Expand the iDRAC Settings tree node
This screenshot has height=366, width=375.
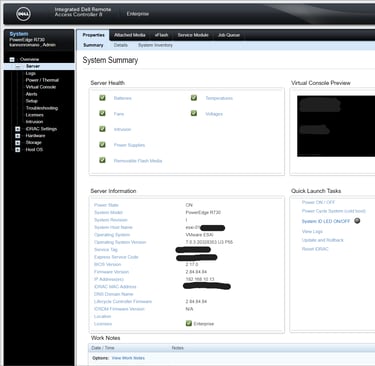(18, 129)
